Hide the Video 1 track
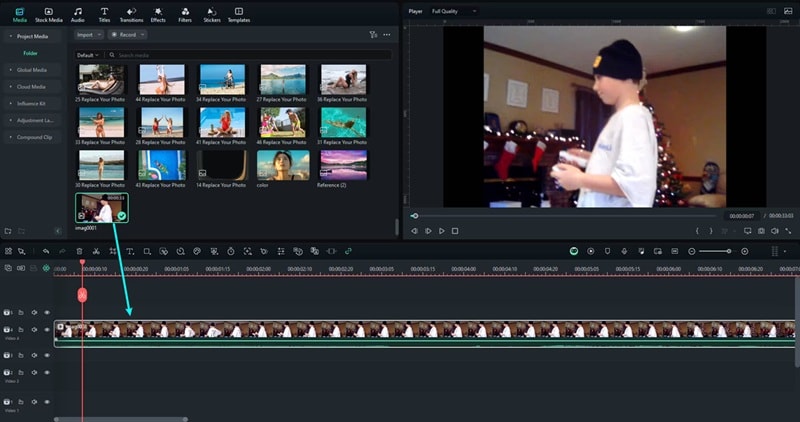Image resolution: width=800 pixels, height=422 pixels. pyautogui.click(x=47, y=402)
